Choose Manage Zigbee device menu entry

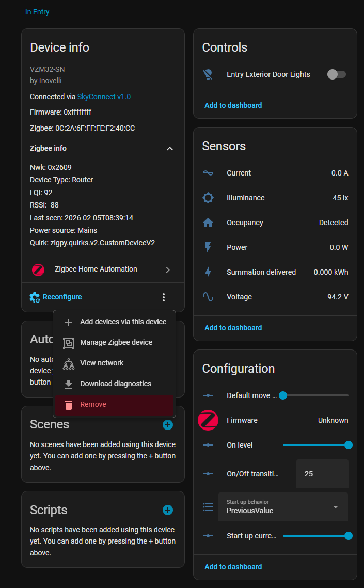116,342
